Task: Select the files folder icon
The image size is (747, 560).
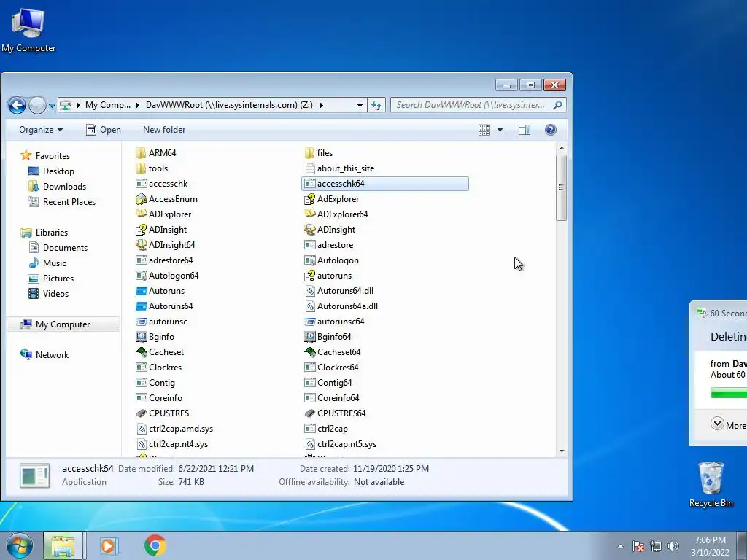Action: point(309,153)
